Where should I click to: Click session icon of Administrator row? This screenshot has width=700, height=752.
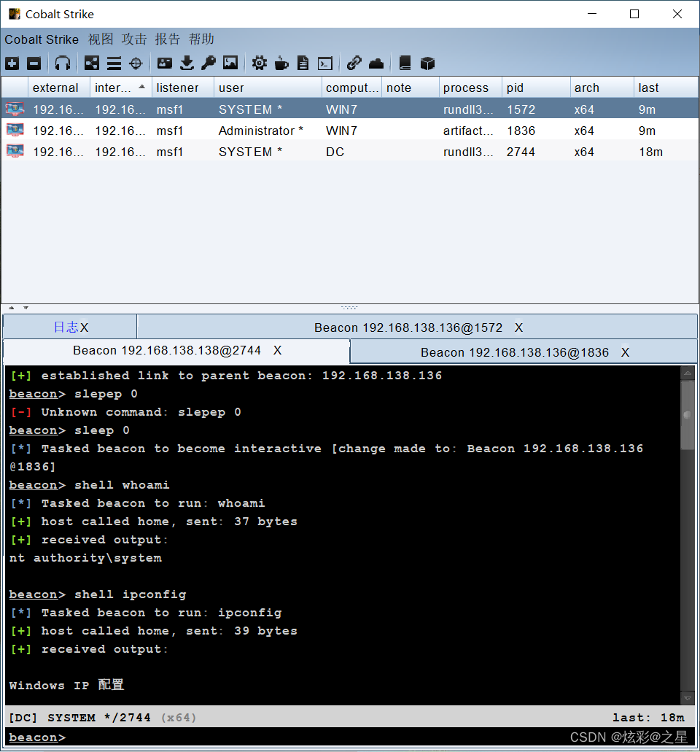tap(15, 130)
